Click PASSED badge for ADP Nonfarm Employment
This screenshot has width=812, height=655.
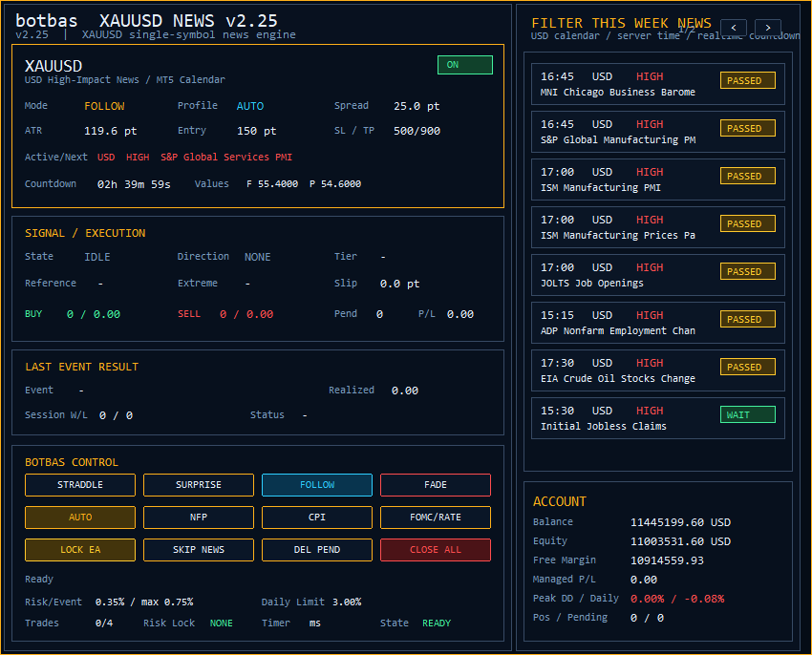(x=747, y=319)
